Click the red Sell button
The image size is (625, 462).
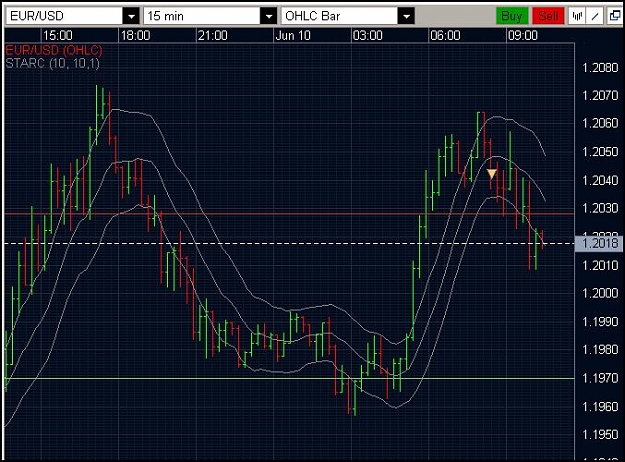point(548,16)
